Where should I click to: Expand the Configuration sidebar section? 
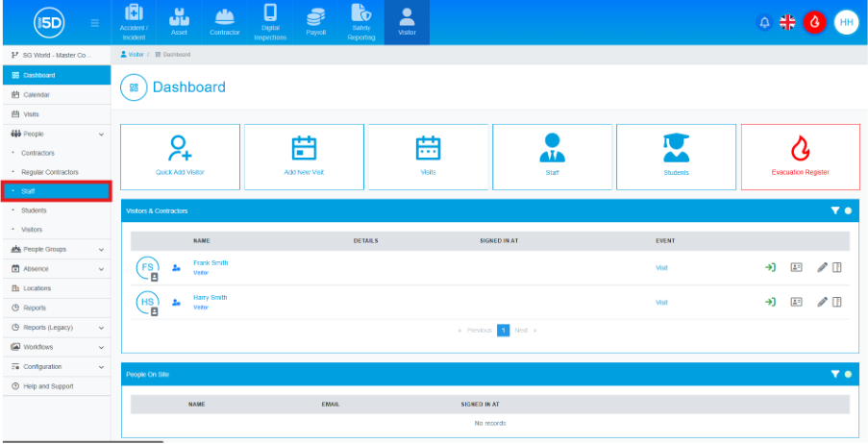pyautogui.click(x=57, y=366)
